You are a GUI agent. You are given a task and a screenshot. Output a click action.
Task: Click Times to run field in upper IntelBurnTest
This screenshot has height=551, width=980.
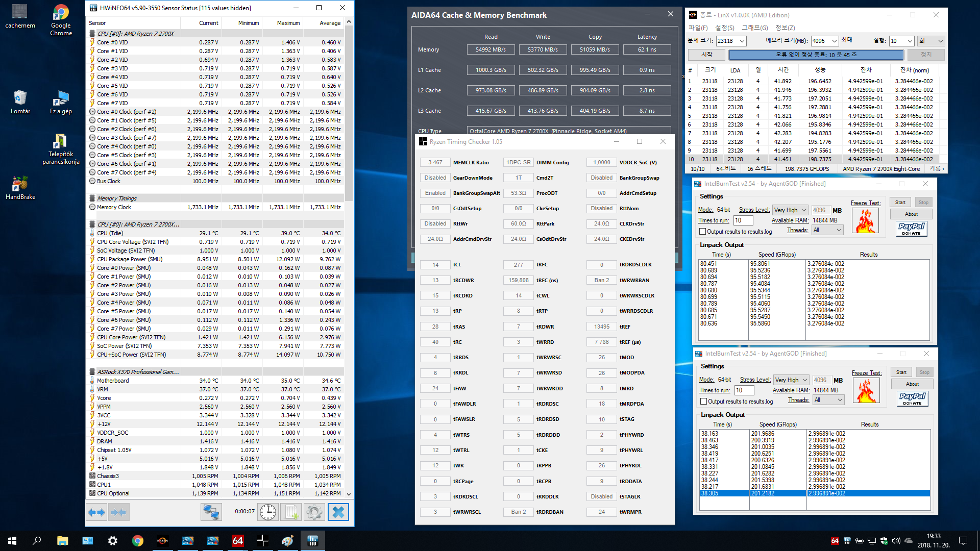743,220
